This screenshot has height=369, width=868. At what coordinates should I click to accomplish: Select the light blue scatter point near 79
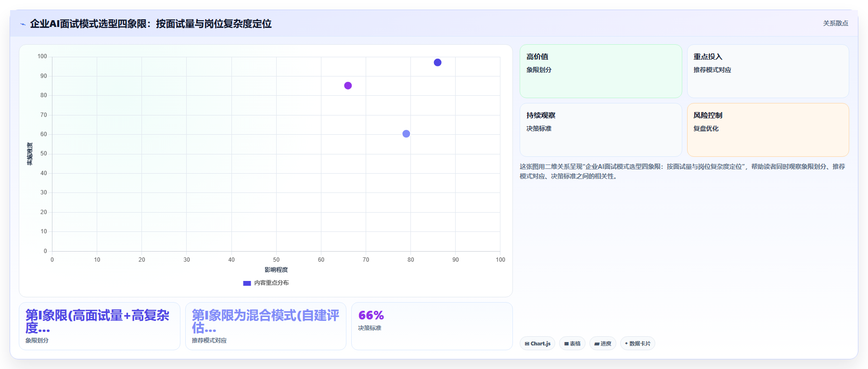406,134
